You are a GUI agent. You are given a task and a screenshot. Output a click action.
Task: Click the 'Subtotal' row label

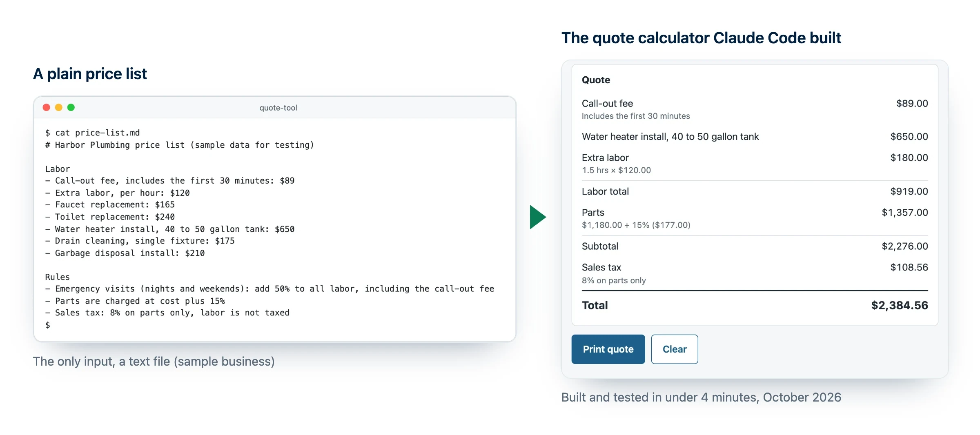(x=600, y=246)
